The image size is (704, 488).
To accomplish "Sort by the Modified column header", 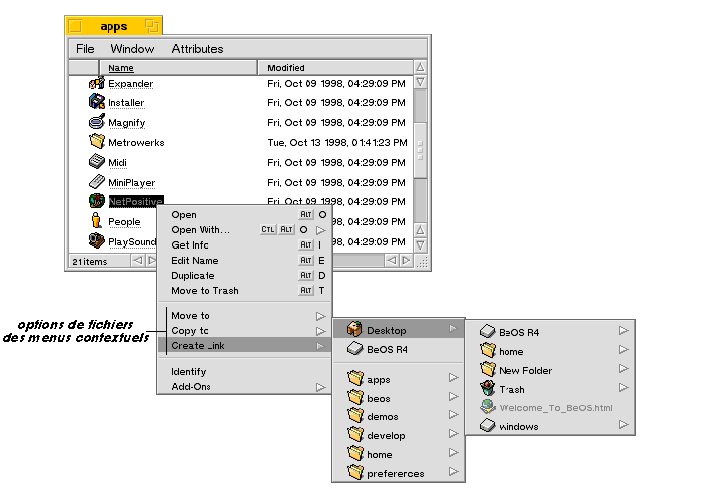I will tap(335, 68).
